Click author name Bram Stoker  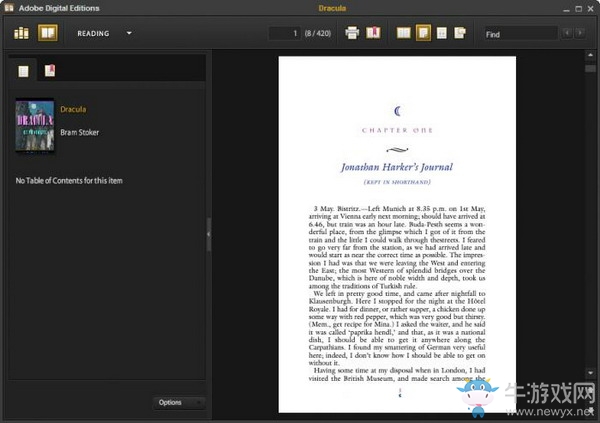tap(80, 132)
